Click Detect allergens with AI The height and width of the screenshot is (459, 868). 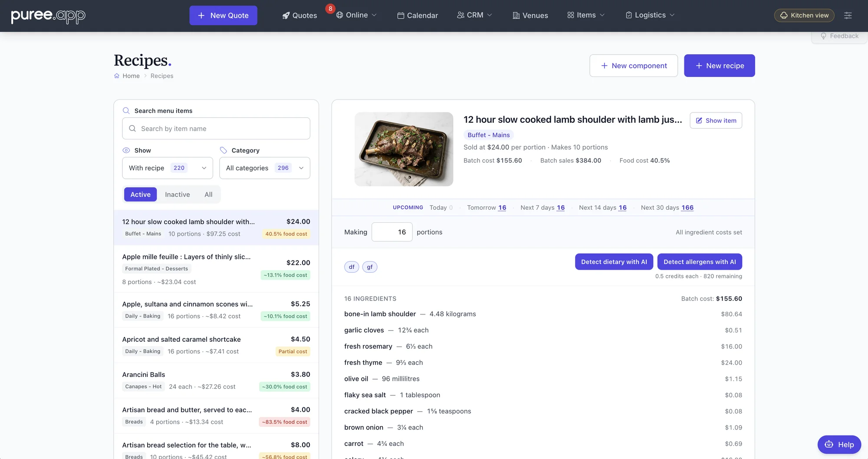point(700,262)
